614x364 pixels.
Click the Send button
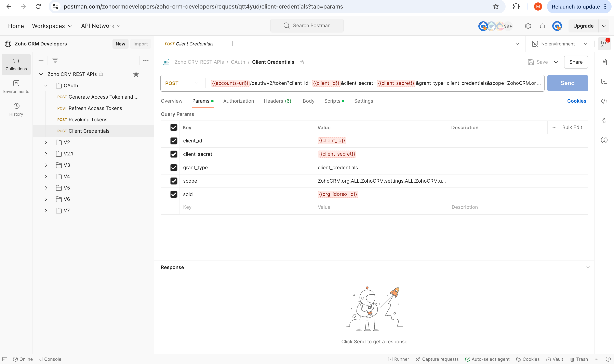point(567,83)
